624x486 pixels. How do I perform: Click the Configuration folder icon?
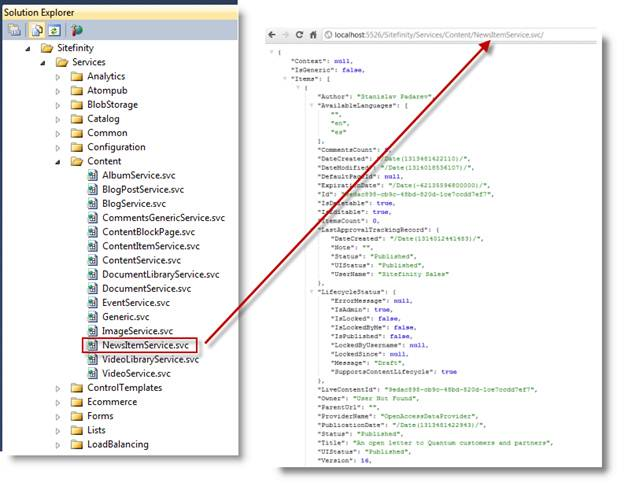coord(76,147)
